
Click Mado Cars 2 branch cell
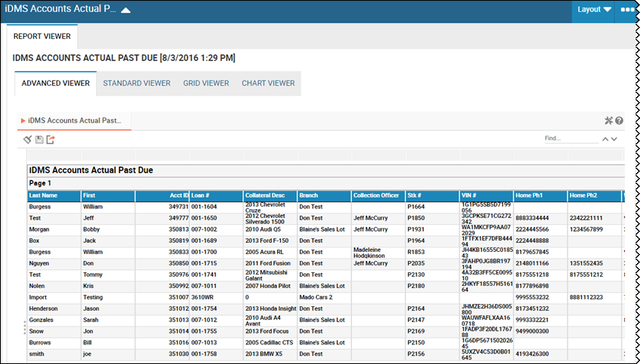[x=325, y=298]
